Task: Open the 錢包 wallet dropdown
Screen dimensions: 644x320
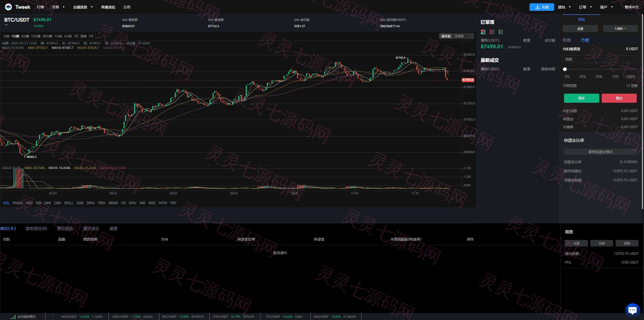Action: pyautogui.click(x=564, y=7)
